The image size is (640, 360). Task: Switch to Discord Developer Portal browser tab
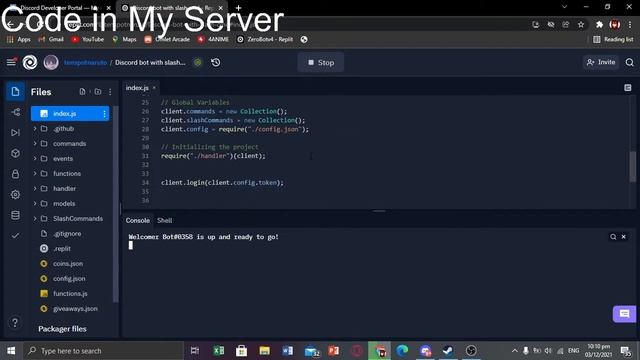[59, 8]
